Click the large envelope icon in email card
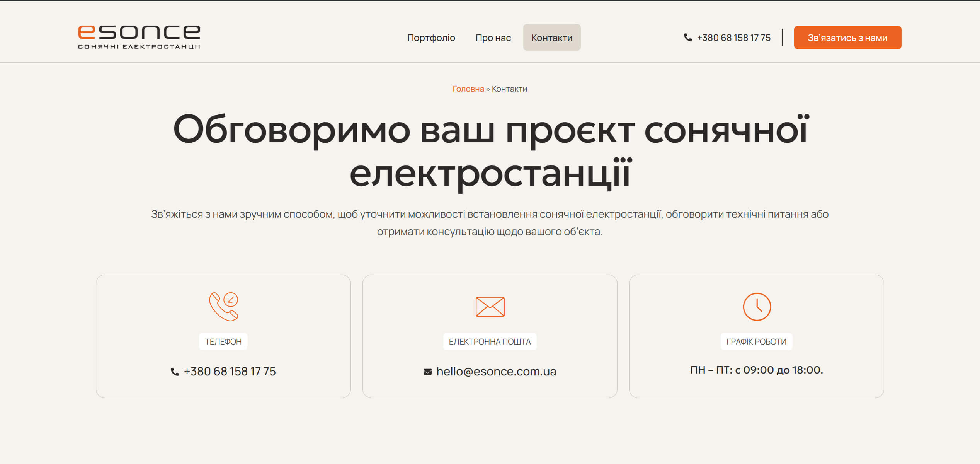Image resolution: width=980 pixels, height=464 pixels. [490, 307]
